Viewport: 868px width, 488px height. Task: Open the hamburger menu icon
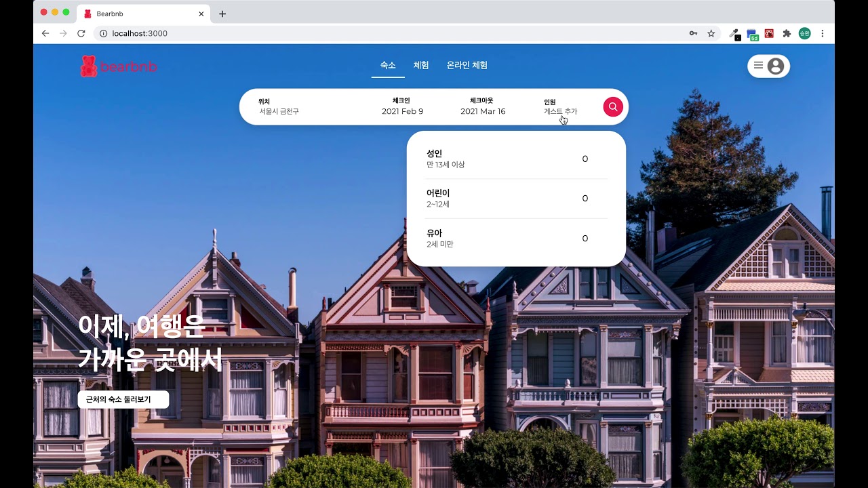coord(759,66)
